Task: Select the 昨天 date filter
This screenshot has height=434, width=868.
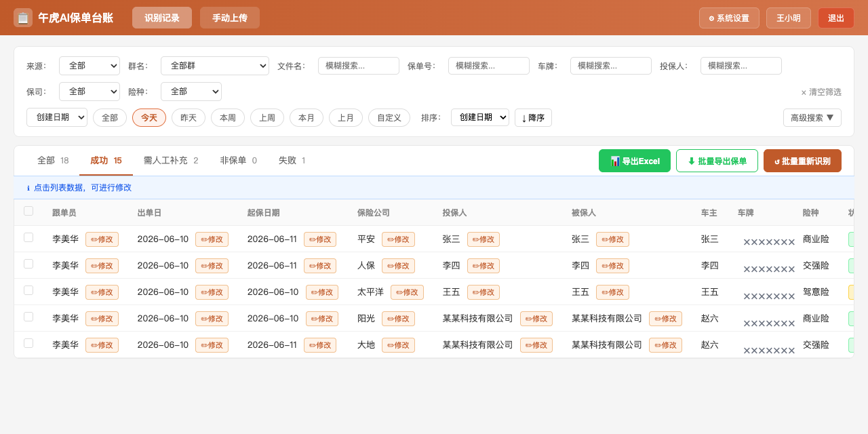Action: pos(189,118)
